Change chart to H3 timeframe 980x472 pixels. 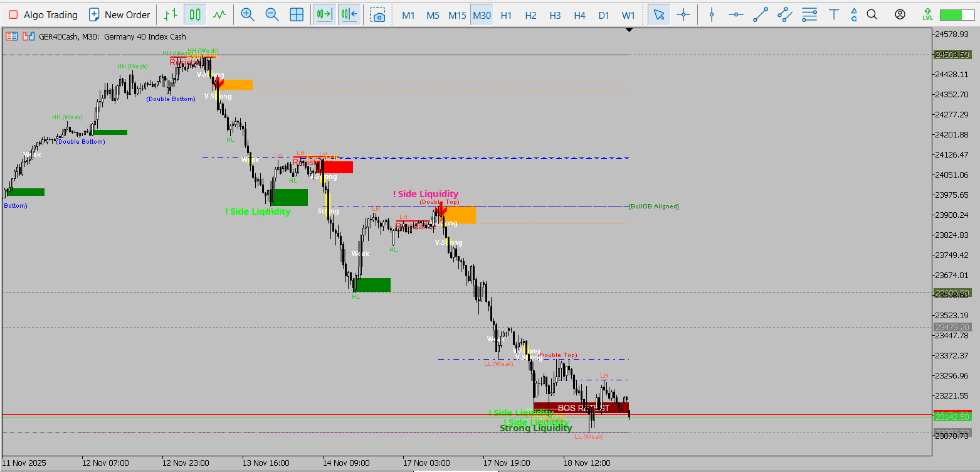(x=555, y=15)
